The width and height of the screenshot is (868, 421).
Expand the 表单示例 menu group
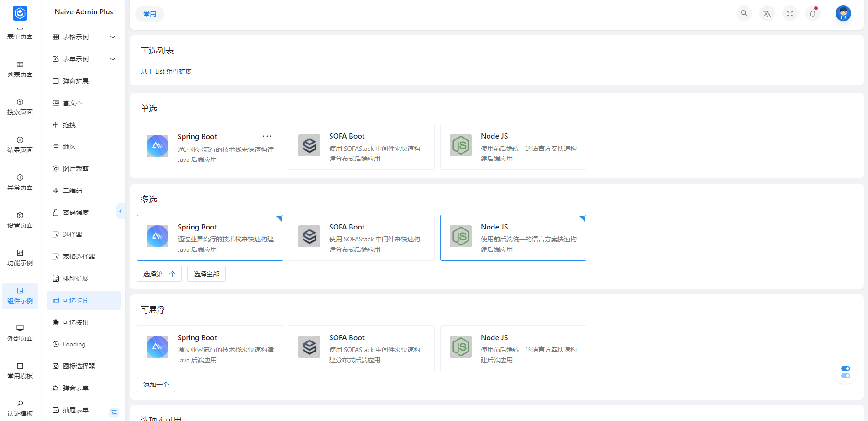(x=84, y=59)
